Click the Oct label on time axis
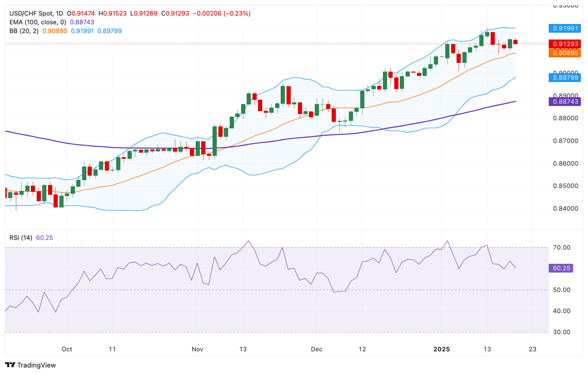This screenshot has height=374, width=588. [x=67, y=349]
